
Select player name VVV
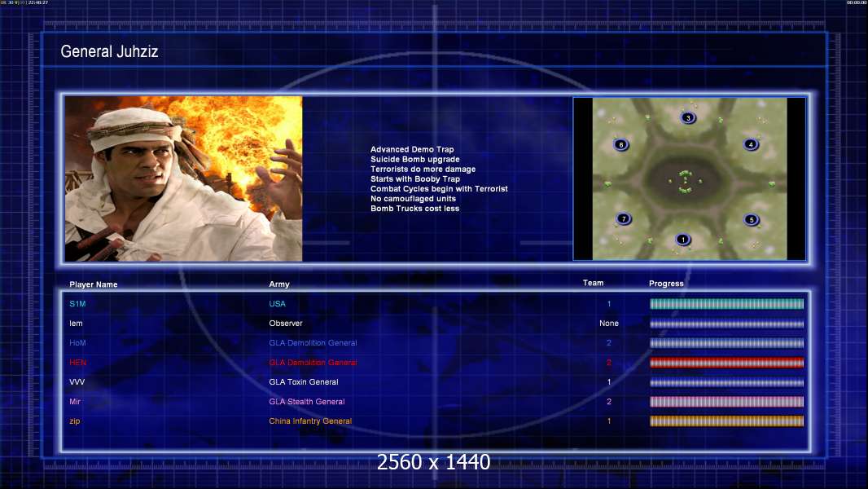pos(77,381)
